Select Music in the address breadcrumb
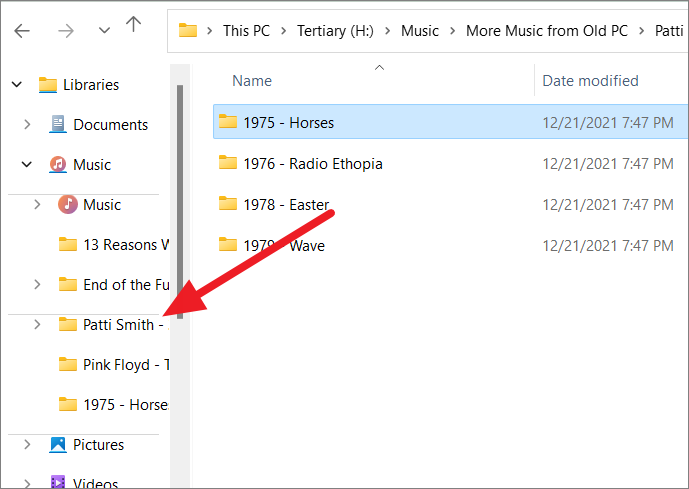This screenshot has height=489, width=689. pos(420,31)
